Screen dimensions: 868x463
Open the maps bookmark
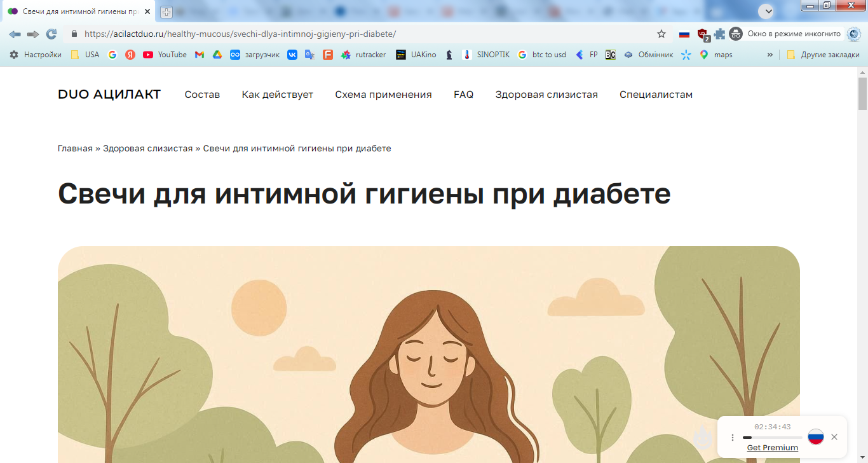[716, 55]
